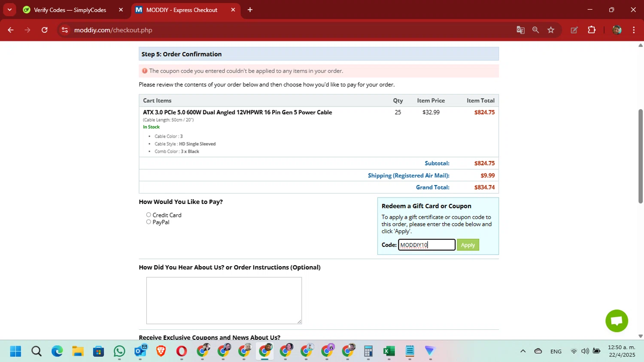Click the order instructions text area
The height and width of the screenshot is (362, 644).
click(224, 301)
